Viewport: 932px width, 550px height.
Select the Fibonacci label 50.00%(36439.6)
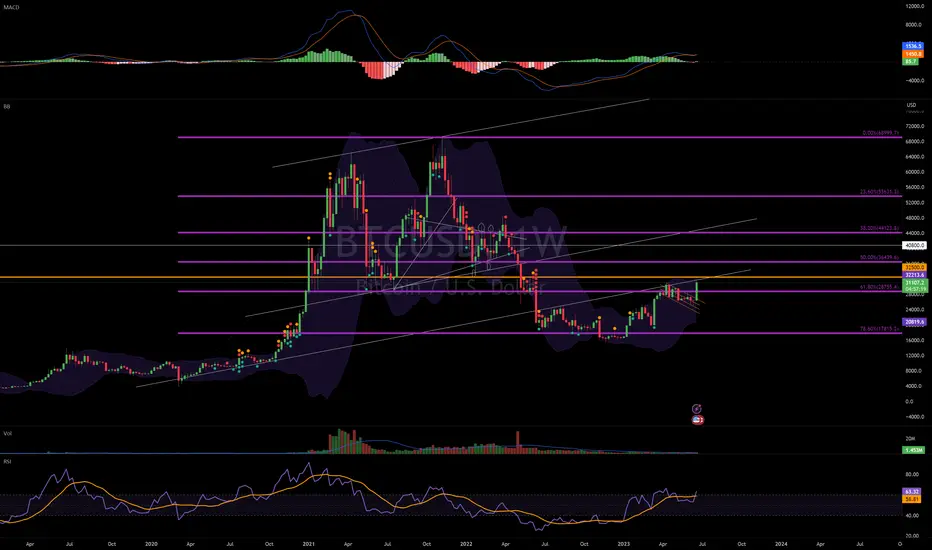[x=880, y=257]
